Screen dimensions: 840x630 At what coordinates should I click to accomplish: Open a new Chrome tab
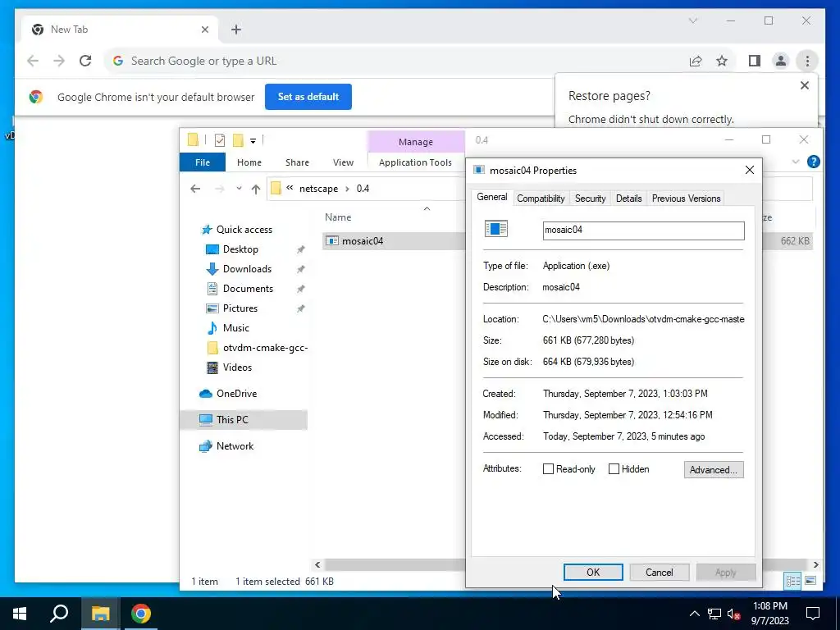point(235,30)
